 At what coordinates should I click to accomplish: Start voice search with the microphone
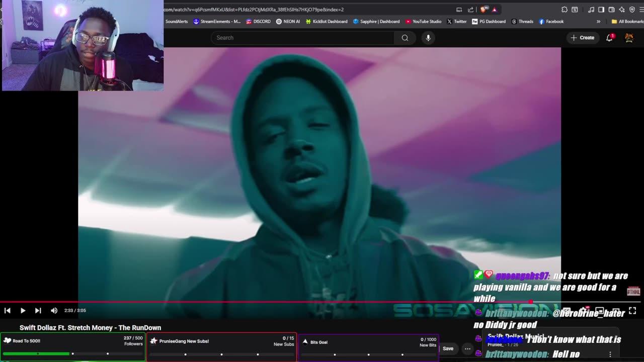(x=428, y=38)
